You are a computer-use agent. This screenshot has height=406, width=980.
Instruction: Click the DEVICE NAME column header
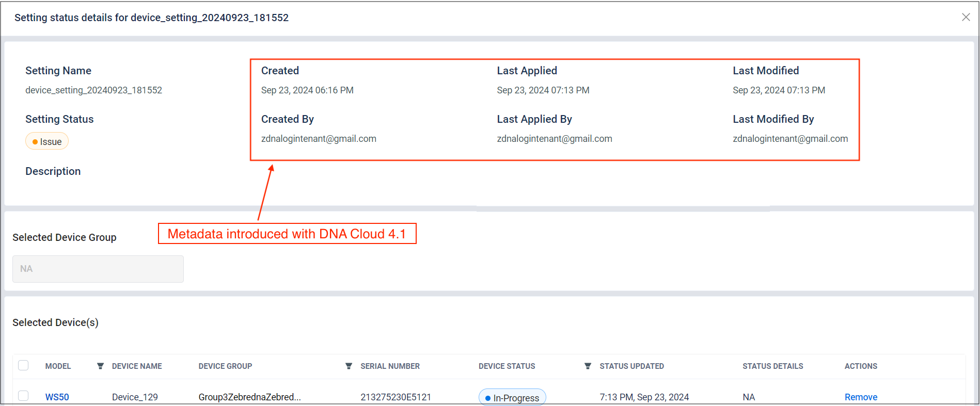coord(137,366)
